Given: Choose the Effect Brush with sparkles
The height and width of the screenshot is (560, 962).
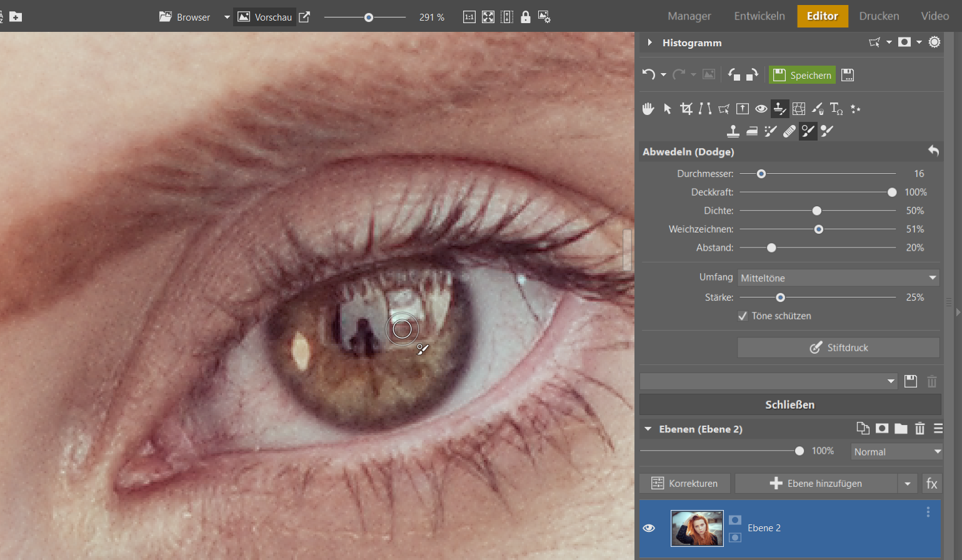Looking at the screenshot, I should coord(771,131).
